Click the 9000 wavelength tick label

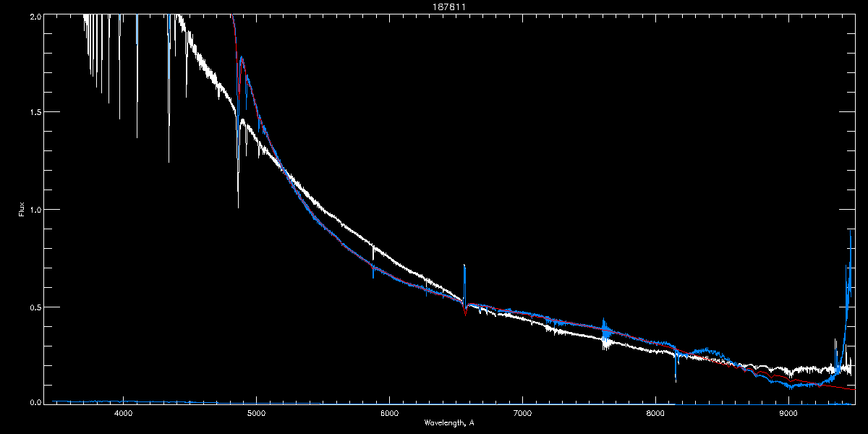pyautogui.click(x=788, y=413)
